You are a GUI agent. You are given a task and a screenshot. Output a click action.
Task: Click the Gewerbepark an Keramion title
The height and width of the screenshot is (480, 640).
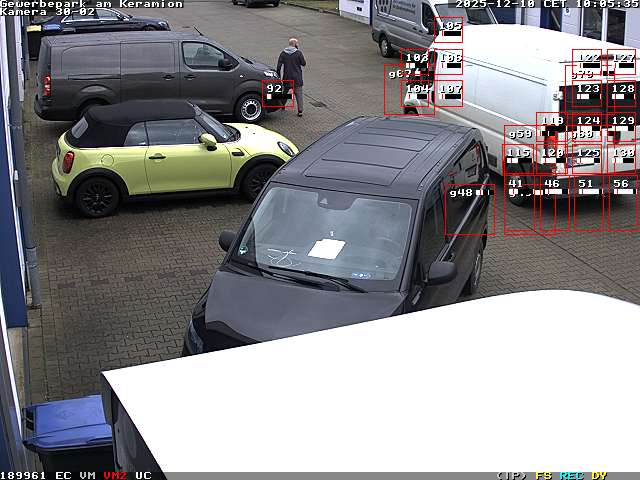point(92,4)
